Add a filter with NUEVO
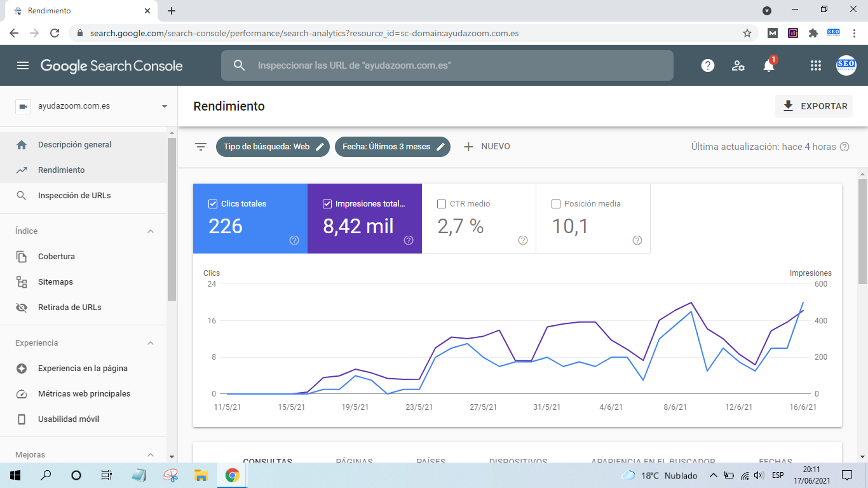868x488 pixels. point(487,147)
